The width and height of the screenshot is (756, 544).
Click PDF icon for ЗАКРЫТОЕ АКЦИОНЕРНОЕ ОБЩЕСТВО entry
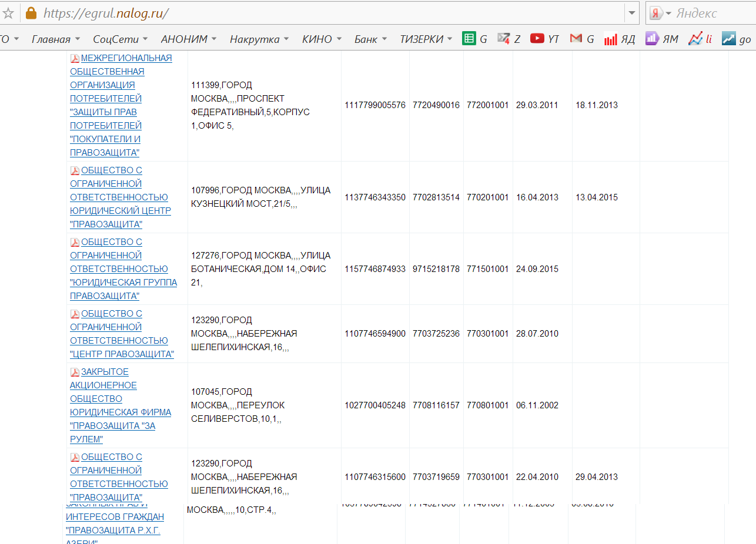point(75,372)
